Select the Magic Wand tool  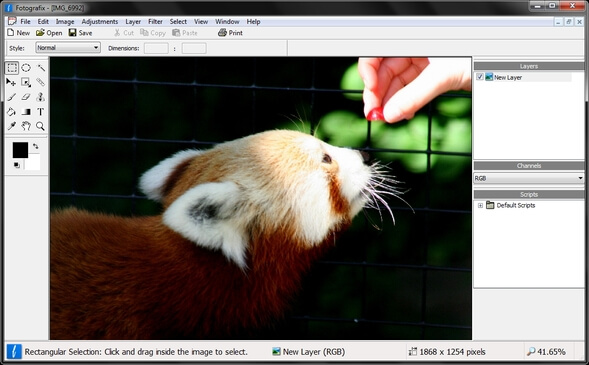(x=40, y=68)
